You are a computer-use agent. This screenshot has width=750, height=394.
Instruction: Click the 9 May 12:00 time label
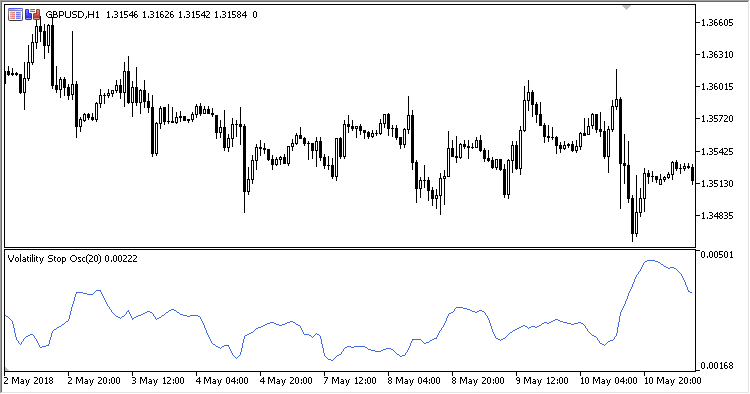542,381
